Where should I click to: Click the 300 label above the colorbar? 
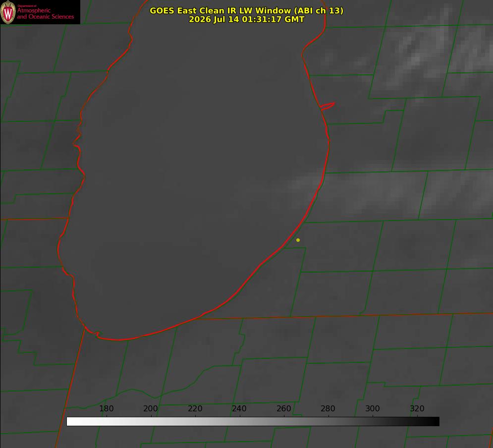coord(373,408)
